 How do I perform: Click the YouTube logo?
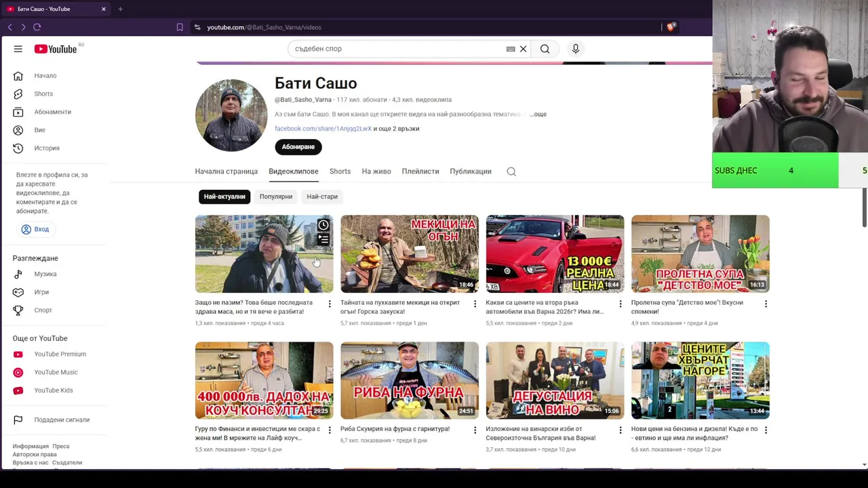coord(56,49)
